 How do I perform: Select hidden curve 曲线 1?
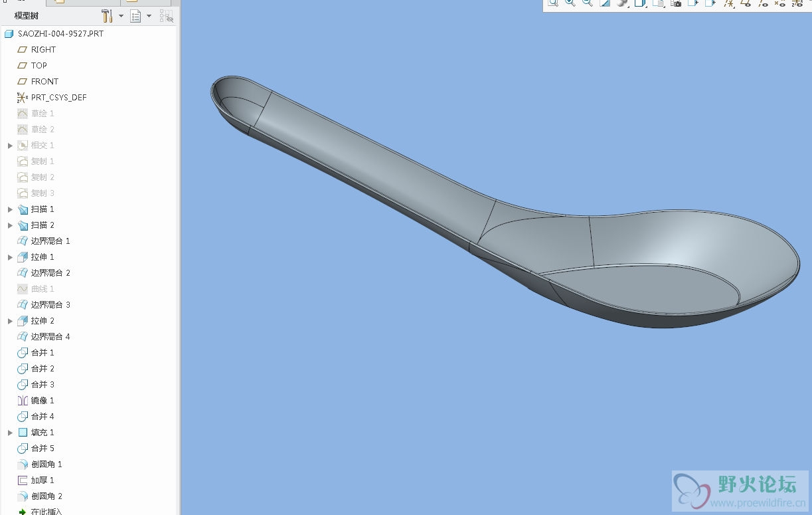[36, 288]
